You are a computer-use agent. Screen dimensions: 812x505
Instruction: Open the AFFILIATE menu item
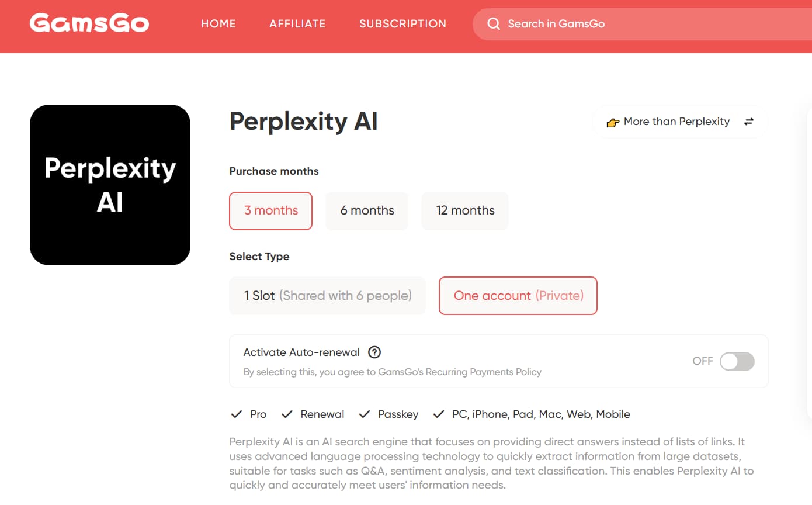(297, 24)
